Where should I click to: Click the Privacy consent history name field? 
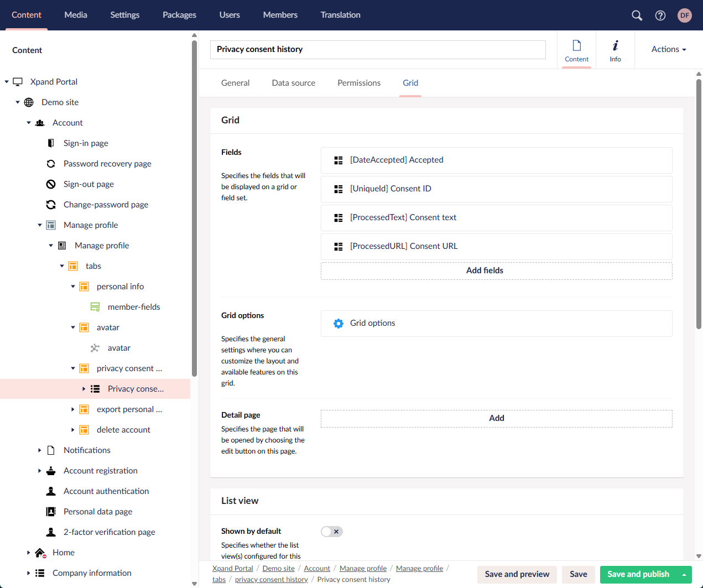coord(378,49)
